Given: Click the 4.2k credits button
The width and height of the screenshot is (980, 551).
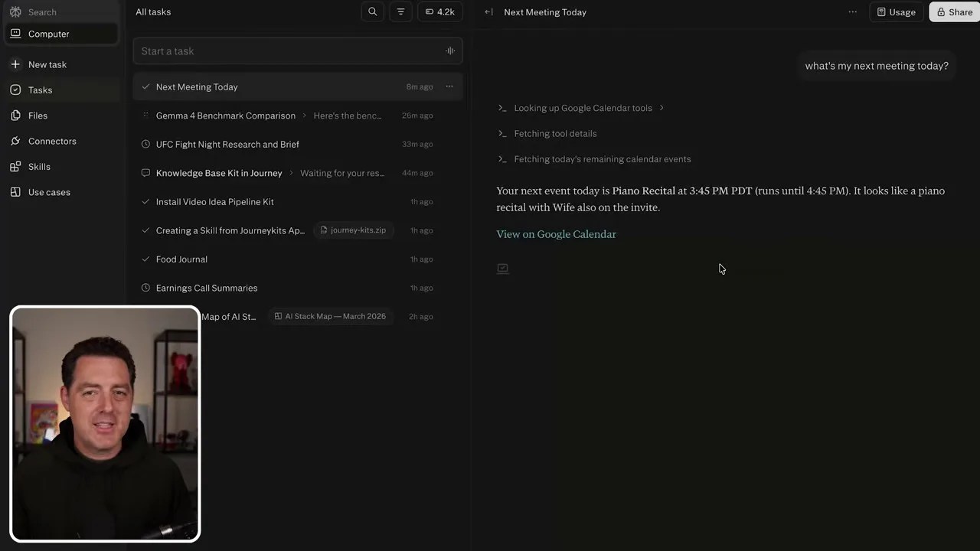Looking at the screenshot, I should coord(439,12).
